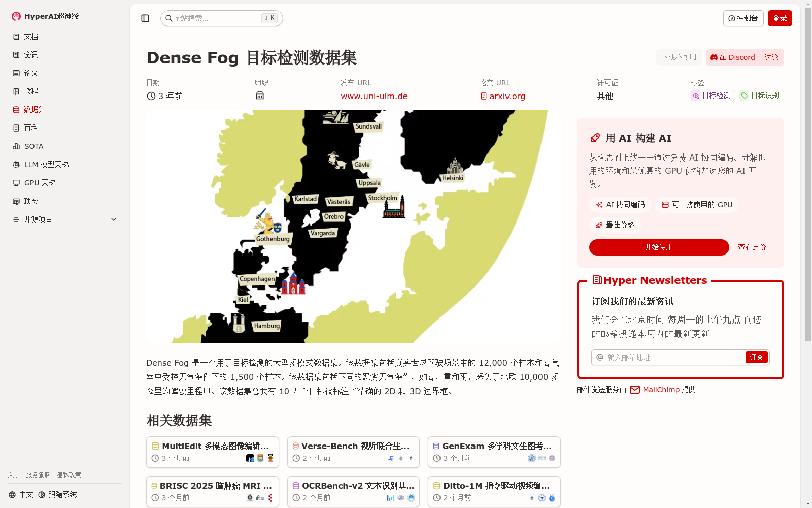Click the HyperAI超神经 logo
Viewport: 812px width, 508px height.
(45, 16)
